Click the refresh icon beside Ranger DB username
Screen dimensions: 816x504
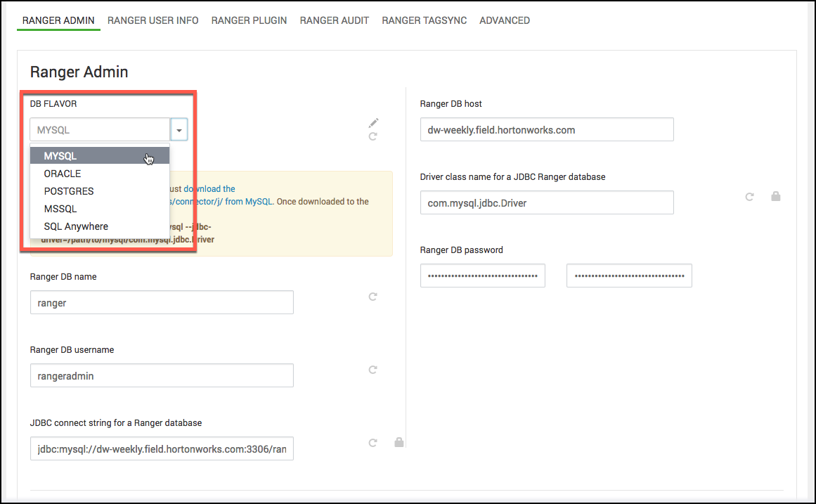pos(373,370)
